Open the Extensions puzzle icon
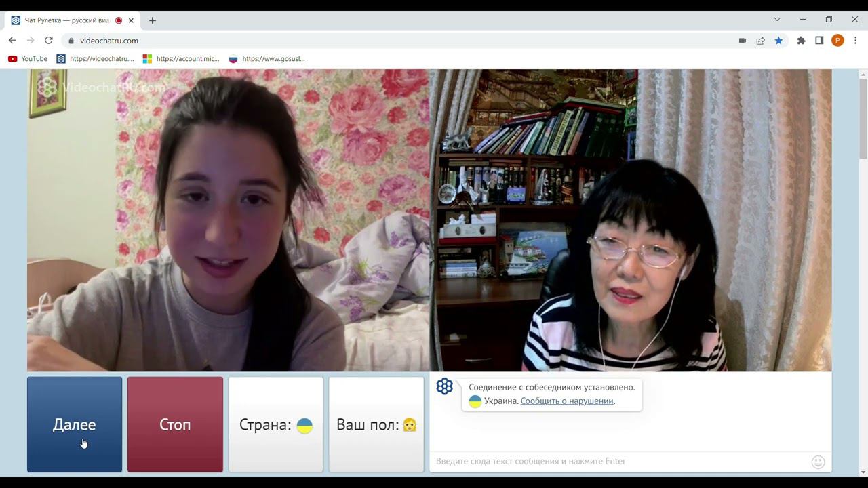Image resolution: width=868 pixels, height=488 pixels. [801, 41]
